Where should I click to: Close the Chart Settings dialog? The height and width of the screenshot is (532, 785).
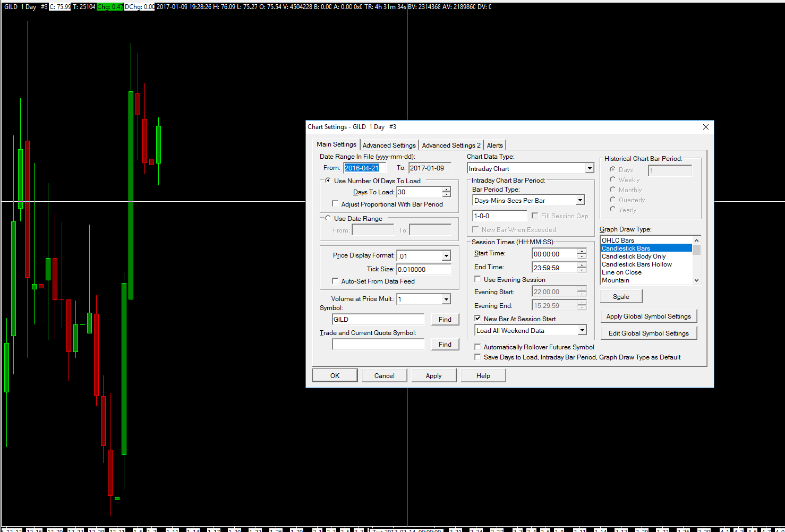705,127
